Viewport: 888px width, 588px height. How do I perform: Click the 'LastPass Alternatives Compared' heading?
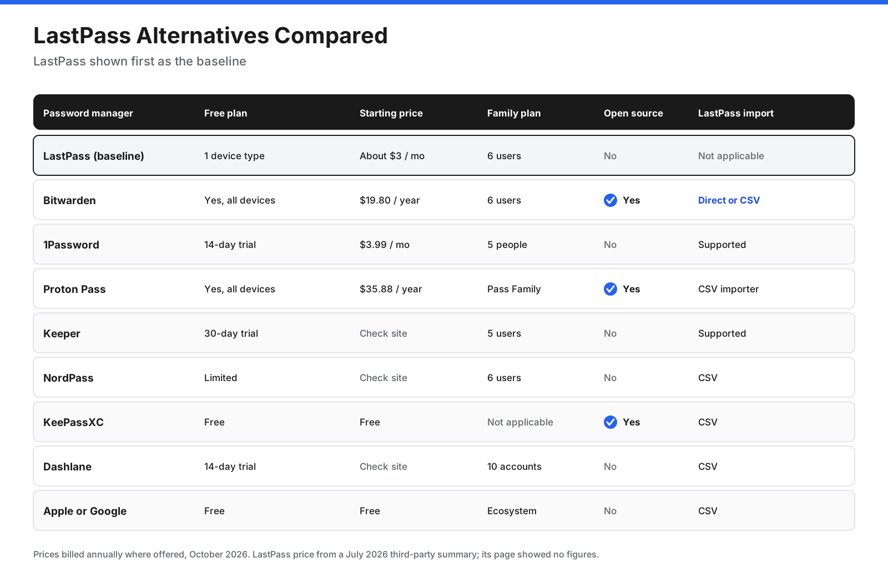coord(210,36)
